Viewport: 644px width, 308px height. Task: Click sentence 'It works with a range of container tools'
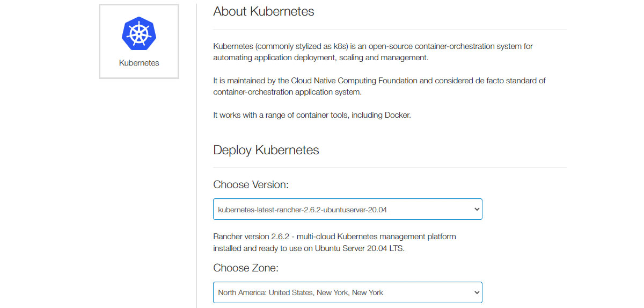click(x=312, y=115)
